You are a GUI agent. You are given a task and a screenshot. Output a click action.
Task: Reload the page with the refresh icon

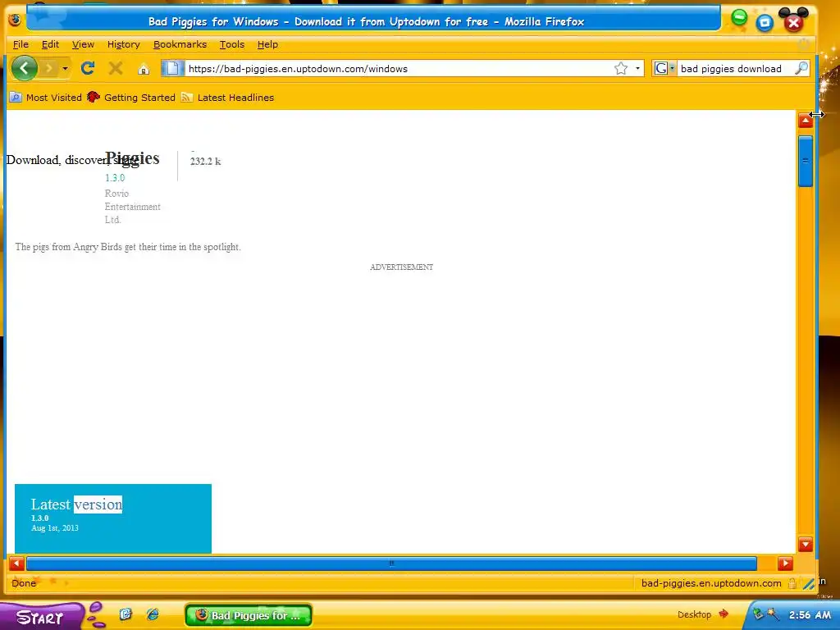point(88,68)
